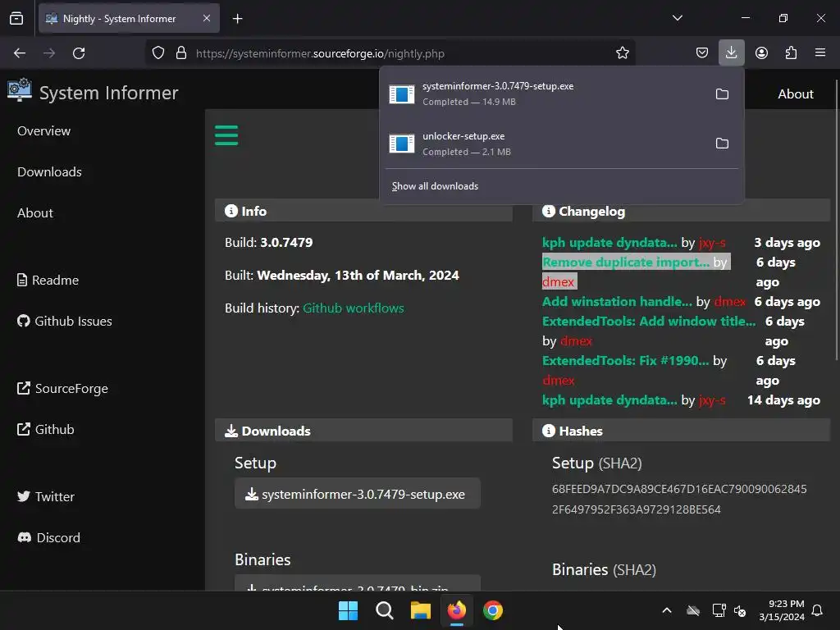Show unlocker-setup.exe in folder
Image resolution: width=840 pixels, height=630 pixels.
[722, 144]
